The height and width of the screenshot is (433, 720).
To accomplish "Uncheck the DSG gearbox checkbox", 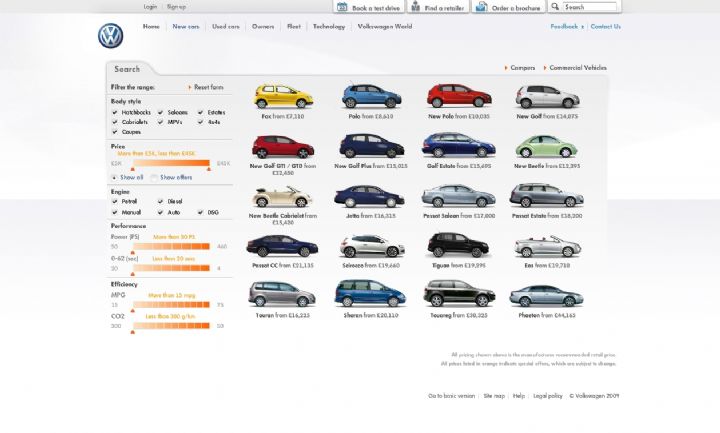I will click(200, 212).
